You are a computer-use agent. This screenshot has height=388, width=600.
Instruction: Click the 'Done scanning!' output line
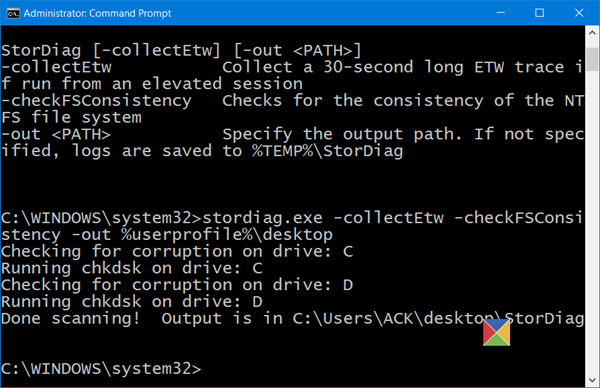click(x=292, y=318)
